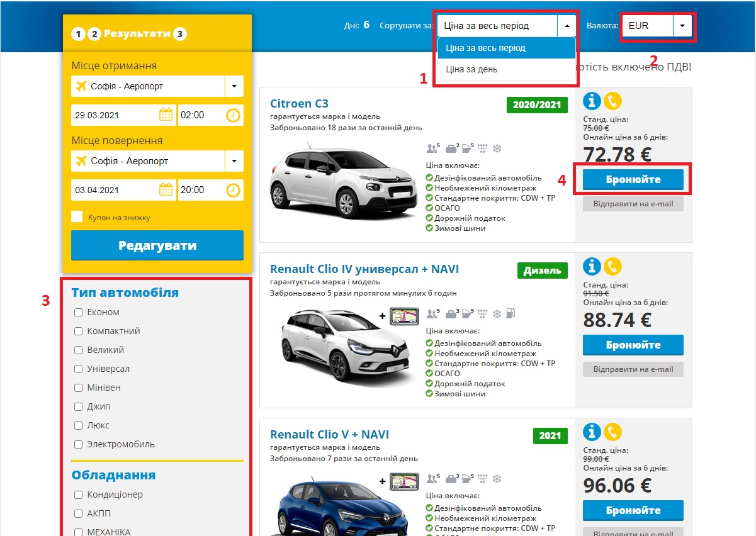This screenshot has height=536, width=756.
Task: Check the Электромобиль checkbox
Action: [x=78, y=444]
